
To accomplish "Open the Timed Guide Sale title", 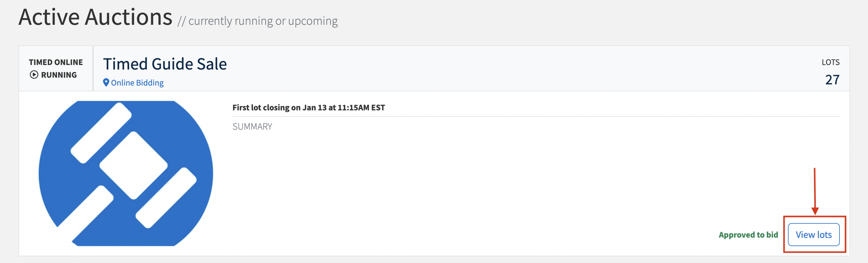I will pos(165,64).
